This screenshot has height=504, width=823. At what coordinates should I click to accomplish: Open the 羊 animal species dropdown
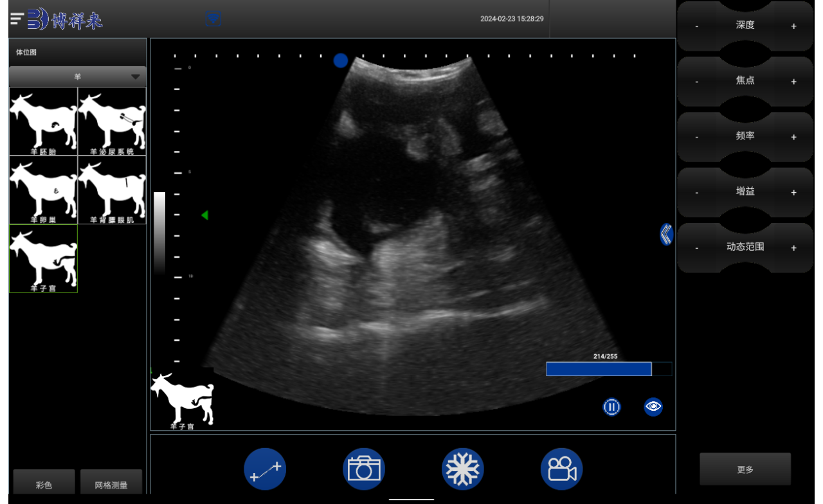(78, 76)
